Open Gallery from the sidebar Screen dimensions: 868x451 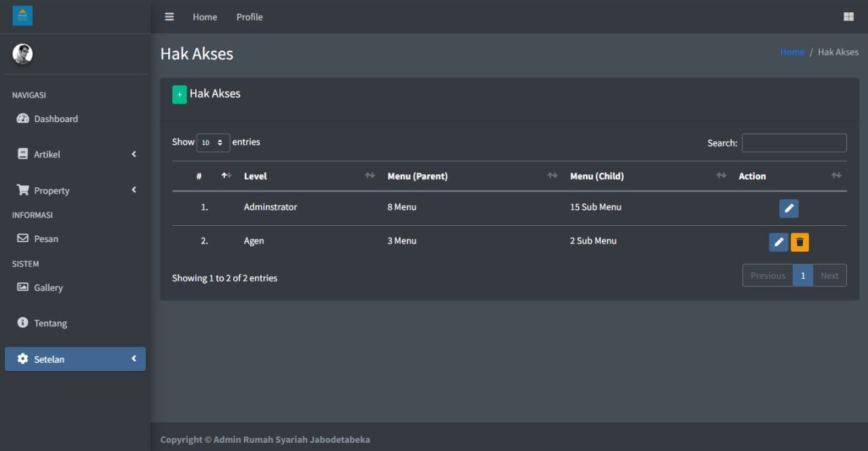[x=48, y=288]
